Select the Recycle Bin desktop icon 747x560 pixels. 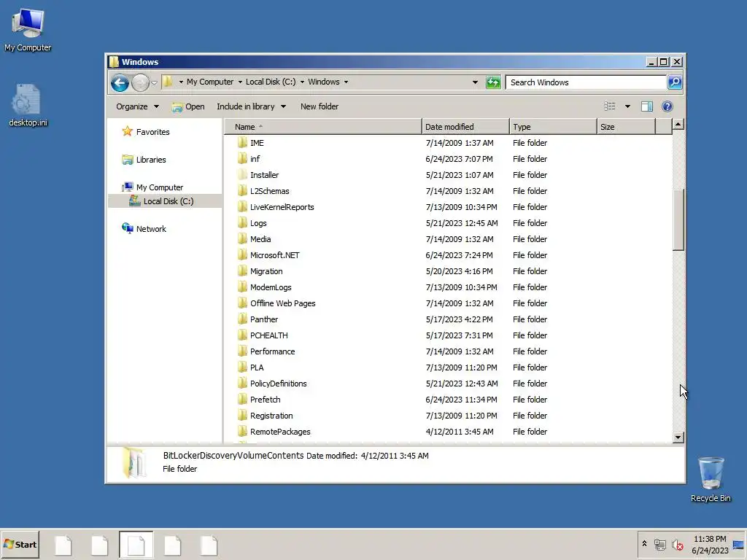click(711, 479)
